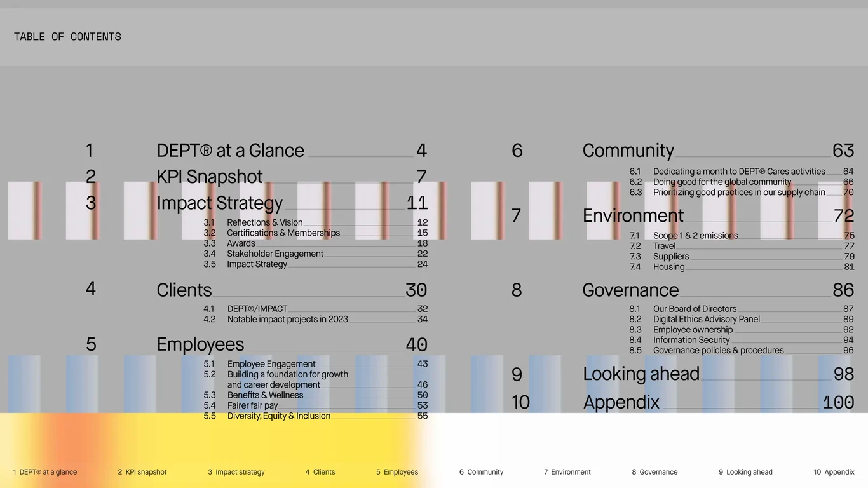The width and height of the screenshot is (868, 488).
Task: Select '5 Employees' in bottom navigation
Action: click(x=397, y=472)
